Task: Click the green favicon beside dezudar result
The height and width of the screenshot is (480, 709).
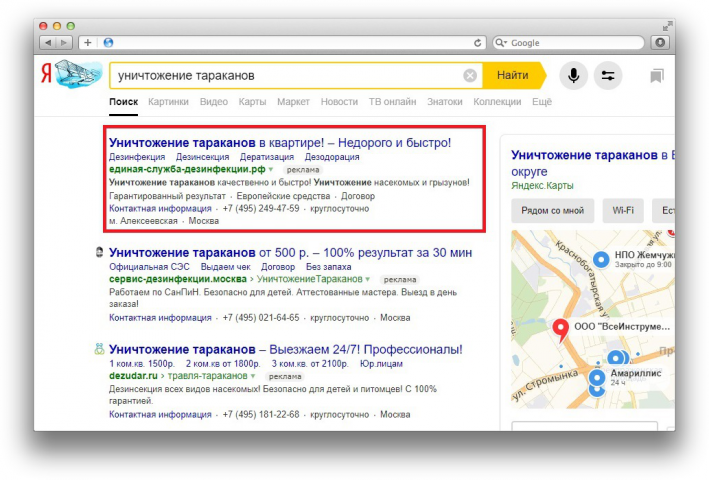Action: (x=99, y=348)
